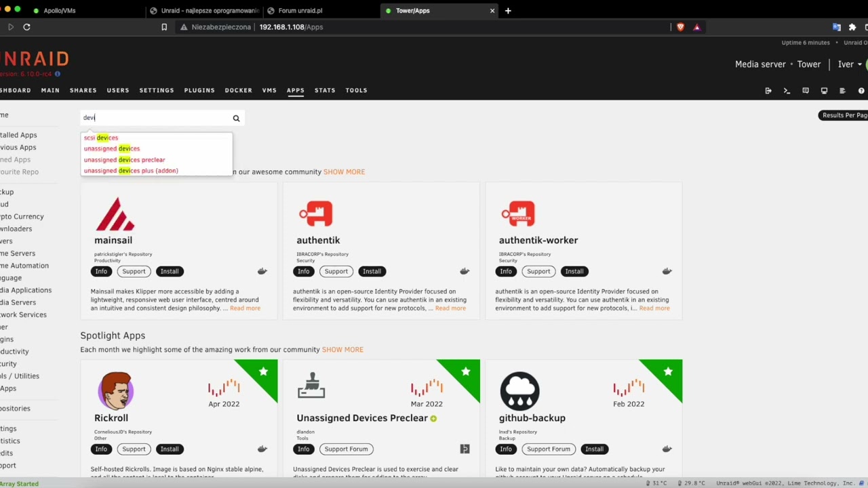
Task: Select 'unassigned devices' search suggestion
Action: point(112,148)
